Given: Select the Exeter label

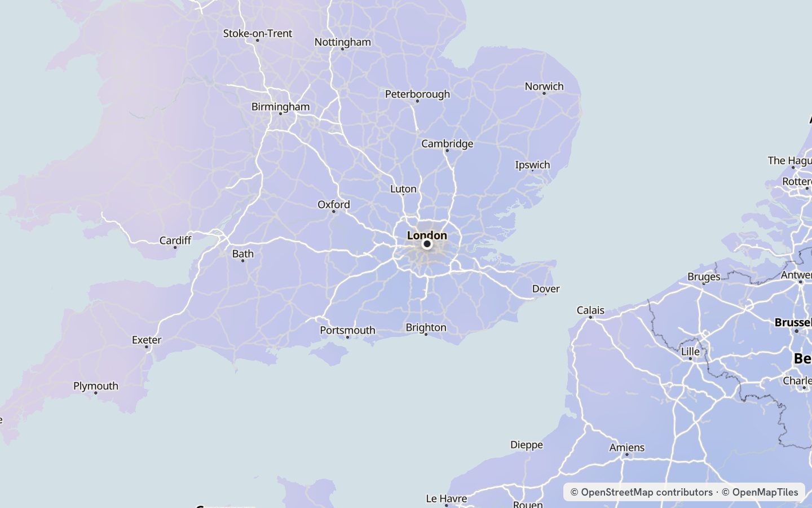Looking at the screenshot, I should tap(147, 340).
